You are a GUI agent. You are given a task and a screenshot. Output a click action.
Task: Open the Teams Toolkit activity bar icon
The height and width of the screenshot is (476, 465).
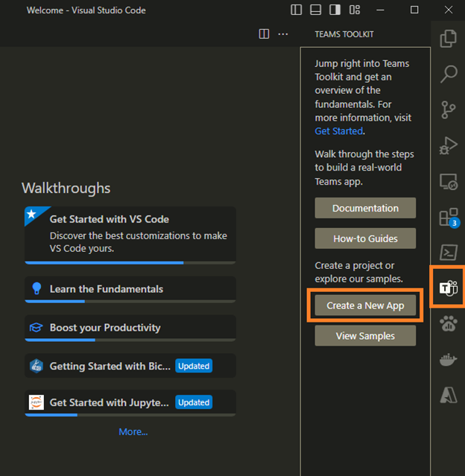coord(449,288)
